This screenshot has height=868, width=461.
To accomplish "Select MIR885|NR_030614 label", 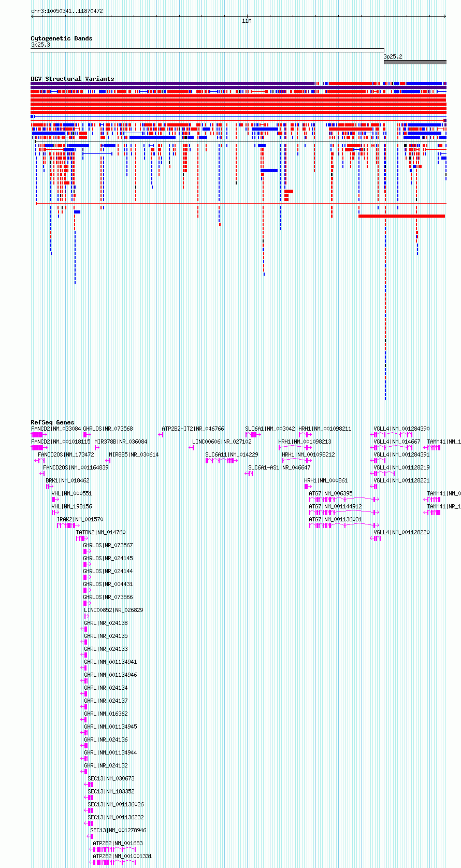I will coord(134,454).
